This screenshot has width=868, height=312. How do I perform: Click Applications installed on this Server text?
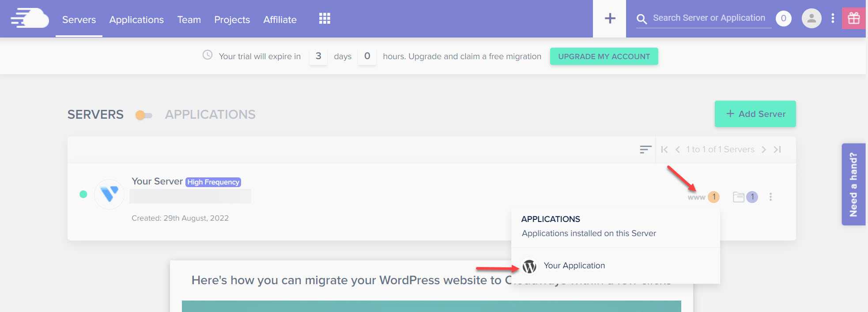(589, 233)
